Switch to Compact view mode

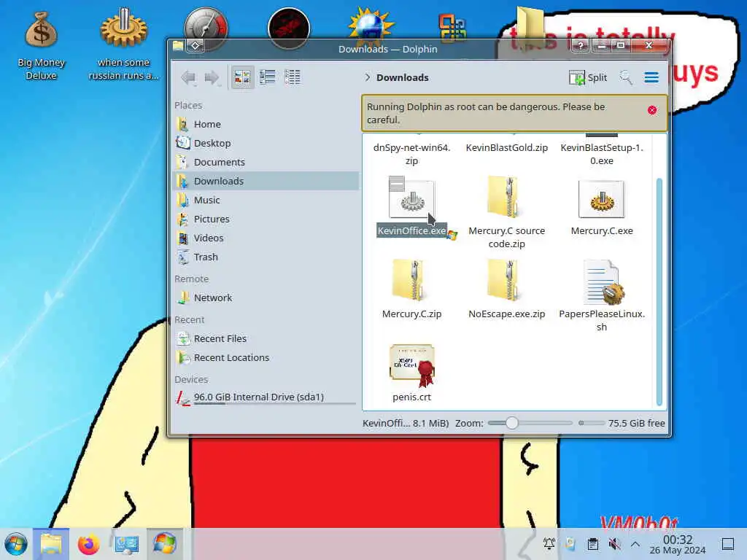pos(267,77)
